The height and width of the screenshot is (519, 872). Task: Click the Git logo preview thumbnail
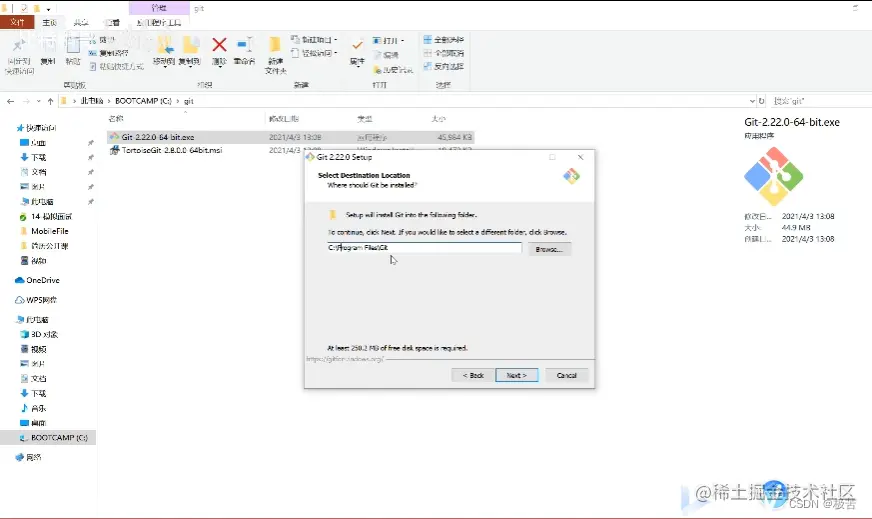point(774,177)
